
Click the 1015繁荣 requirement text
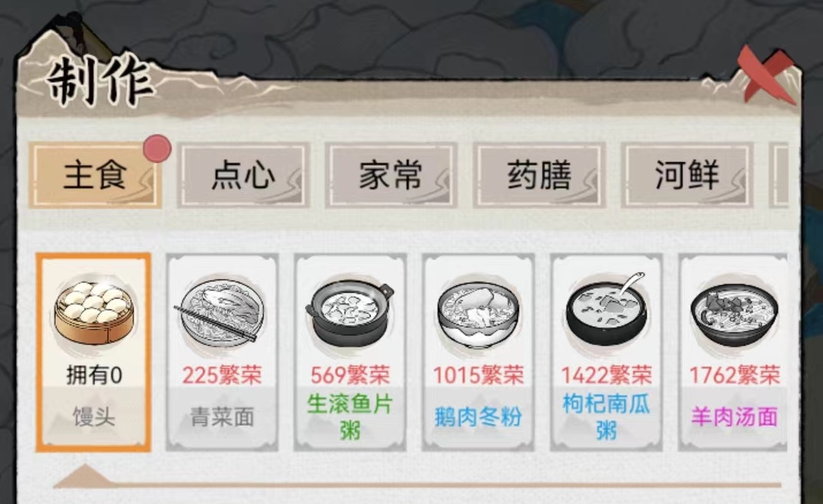coord(478,375)
